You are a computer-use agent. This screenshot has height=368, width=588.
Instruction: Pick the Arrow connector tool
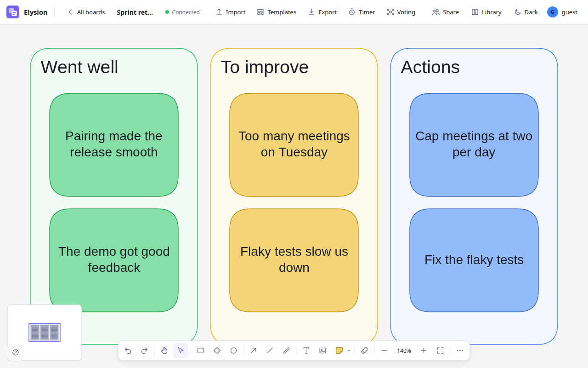tap(254, 351)
